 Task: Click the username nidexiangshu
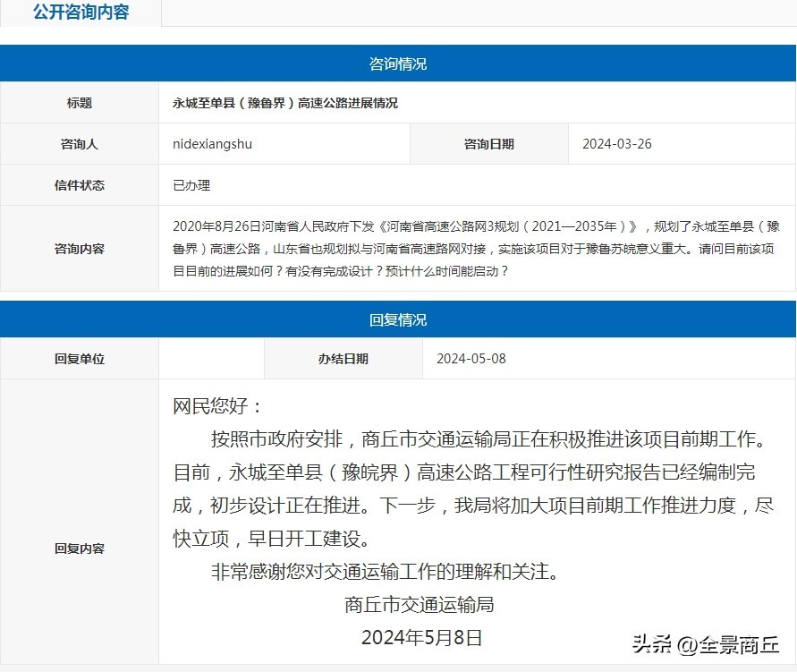click(218, 144)
